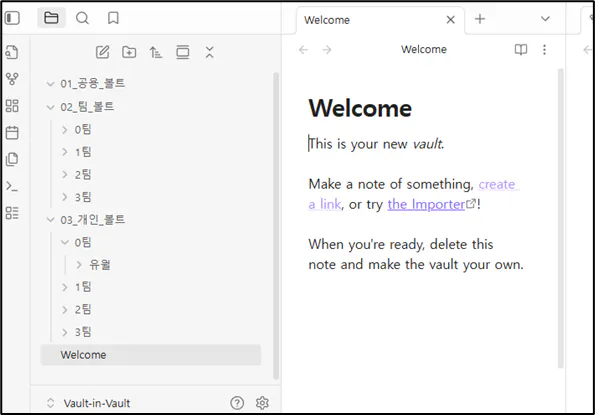Toggle the left sidebar collapse icon
Viewport: 595px width, 415px height.
point(12,18)
